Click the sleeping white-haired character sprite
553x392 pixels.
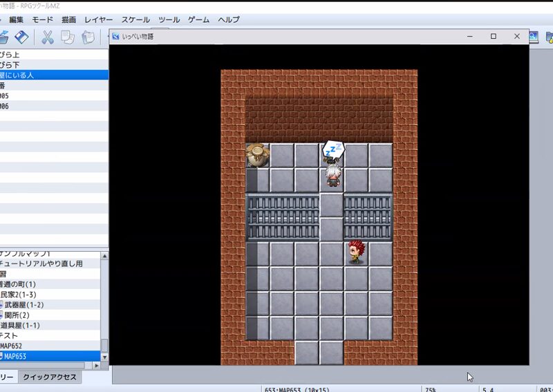click(x=333, y=173)
